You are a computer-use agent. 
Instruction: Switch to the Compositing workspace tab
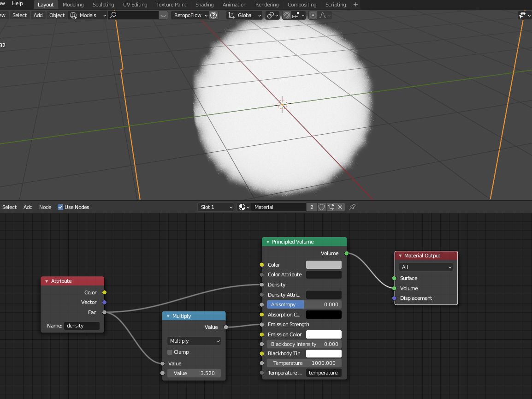(301, 5)
